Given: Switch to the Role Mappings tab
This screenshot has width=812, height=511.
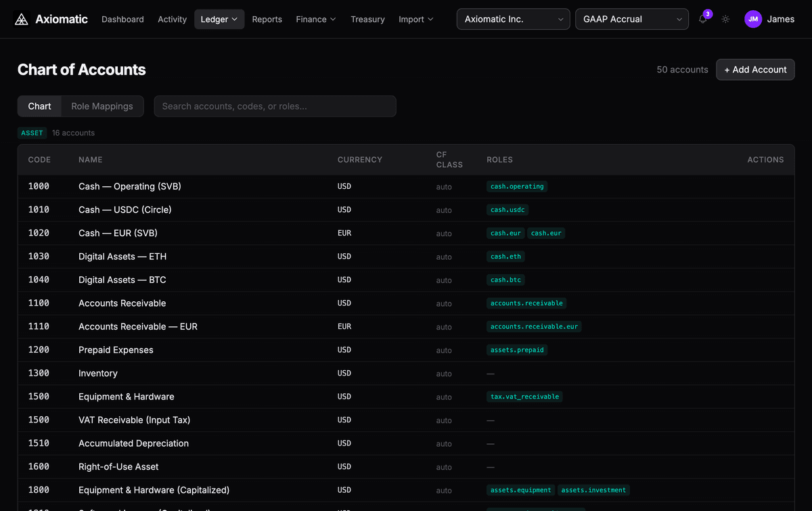Looking at the screenshot, I should pyautogui.click(x=102, y=106).
